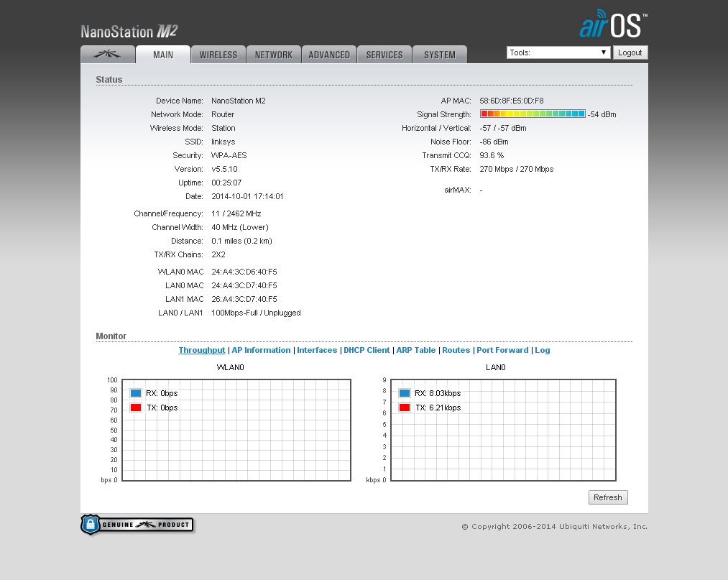Screen dimensions: 728x580
Task: Click the TX/RX Chains value 2X2
Action: click(x=218, y=254)
